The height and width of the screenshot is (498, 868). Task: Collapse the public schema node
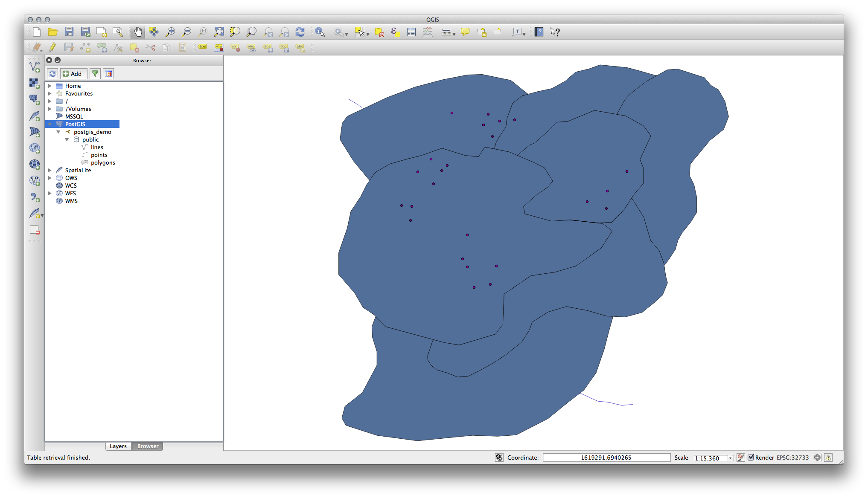point(67,139)
